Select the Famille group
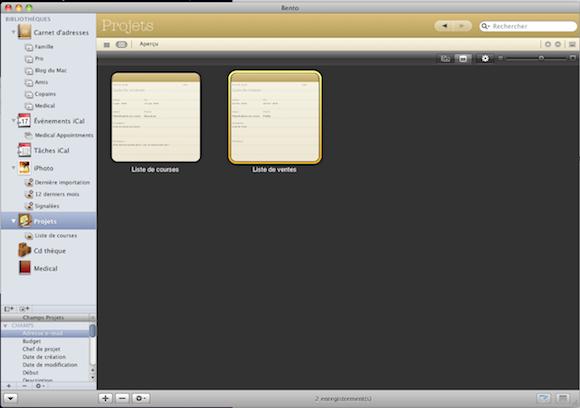Screen dimensions: 580x408 tap(40, 47)
